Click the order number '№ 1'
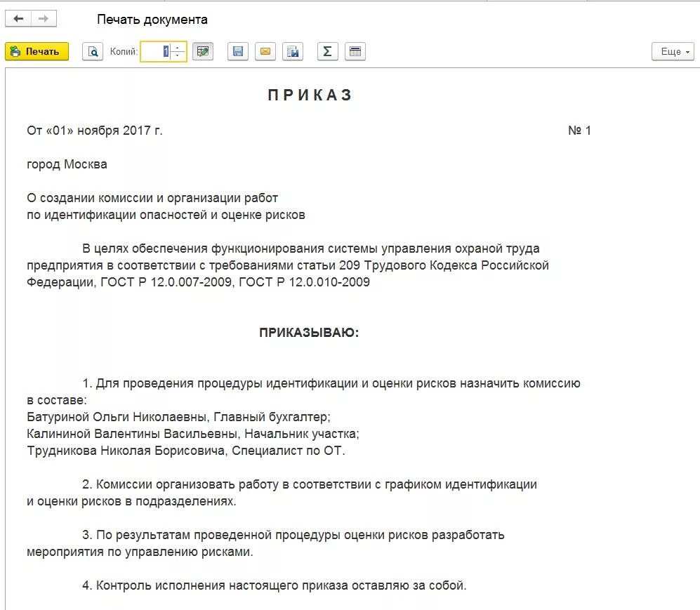 [x=579, y=131]
